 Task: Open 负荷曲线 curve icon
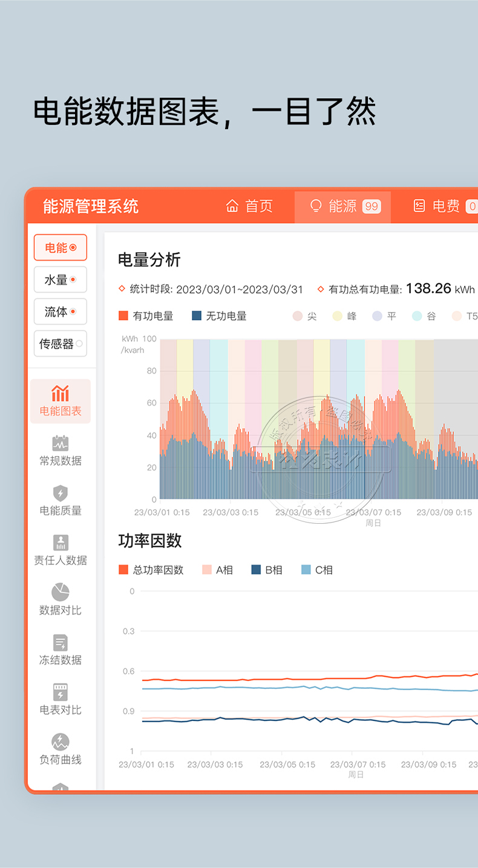click(x=60, y=742)
